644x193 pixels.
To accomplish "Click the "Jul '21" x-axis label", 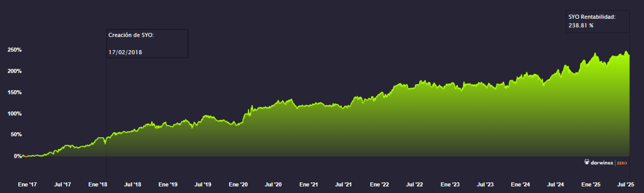I will coord(344,184).
